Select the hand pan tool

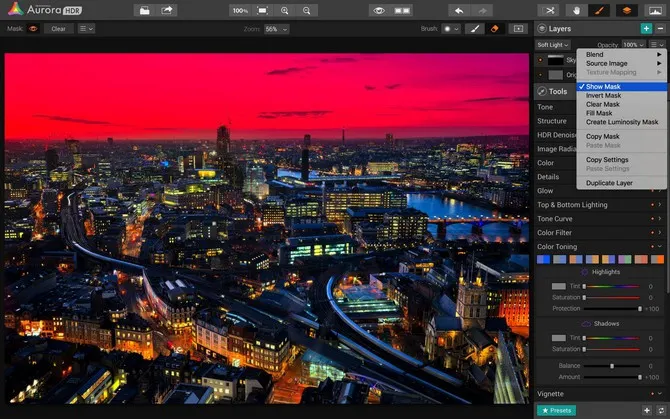click(x=575, y=10)
